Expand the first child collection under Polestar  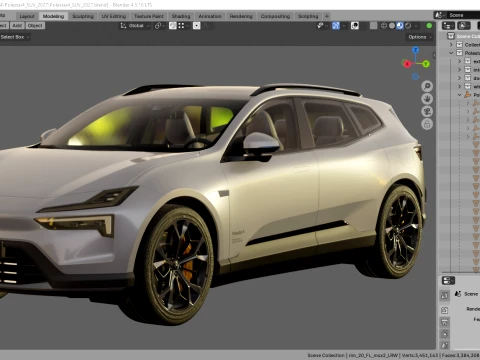pyautogui.click(x=460, y=61)
